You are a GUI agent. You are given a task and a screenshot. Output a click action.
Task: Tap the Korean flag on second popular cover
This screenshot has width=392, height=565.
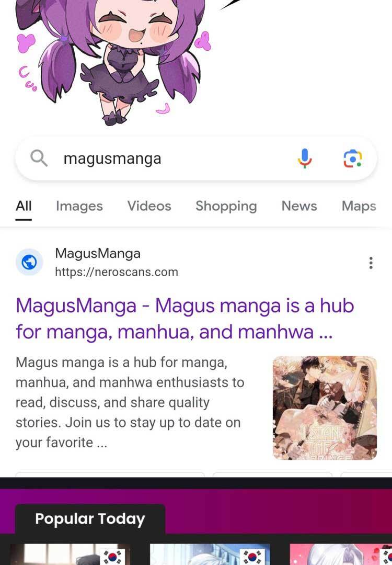[x=252, y=557]
